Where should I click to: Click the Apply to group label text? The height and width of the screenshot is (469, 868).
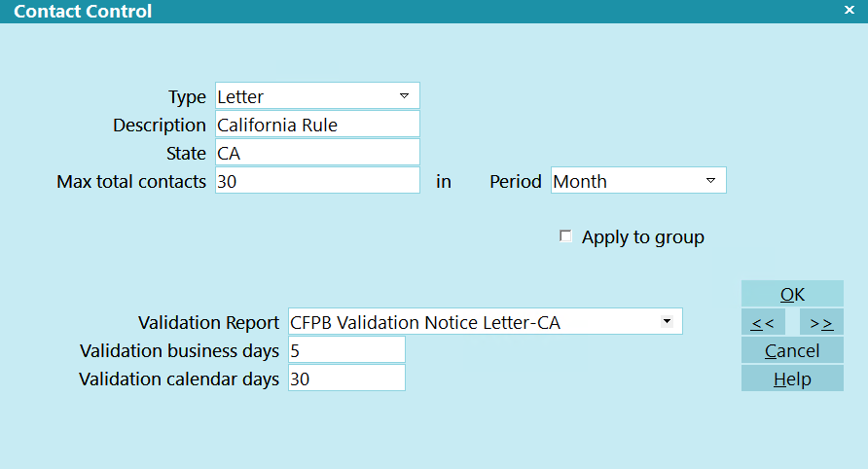(x=642, y=236)
